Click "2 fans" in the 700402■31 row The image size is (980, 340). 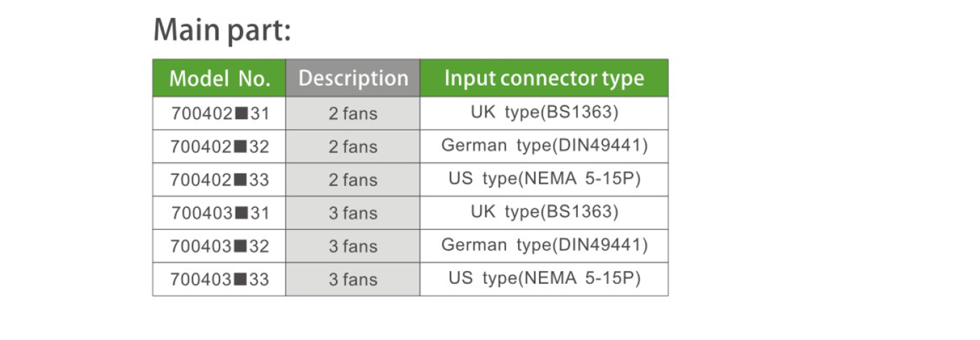(x=353, y=113)
